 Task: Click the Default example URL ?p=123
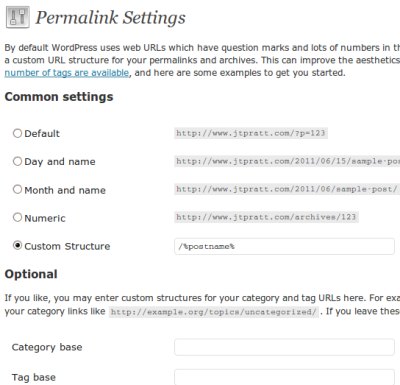pos(251,133)
